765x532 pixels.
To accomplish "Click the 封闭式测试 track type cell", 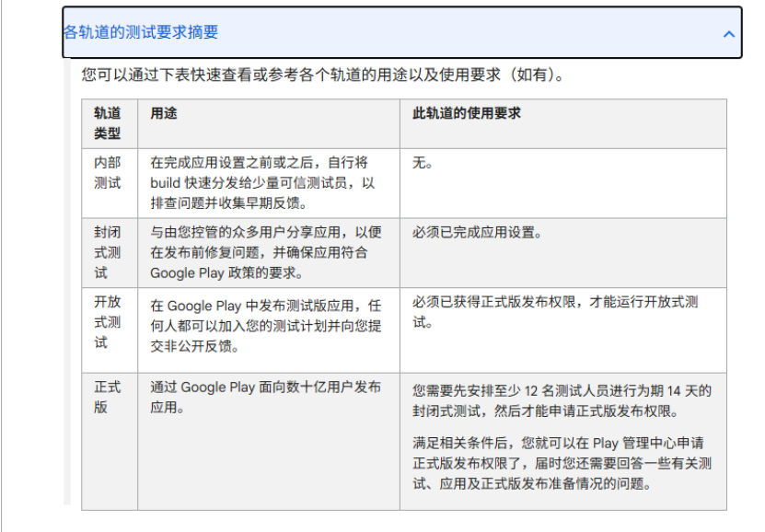I will point(108,252).
